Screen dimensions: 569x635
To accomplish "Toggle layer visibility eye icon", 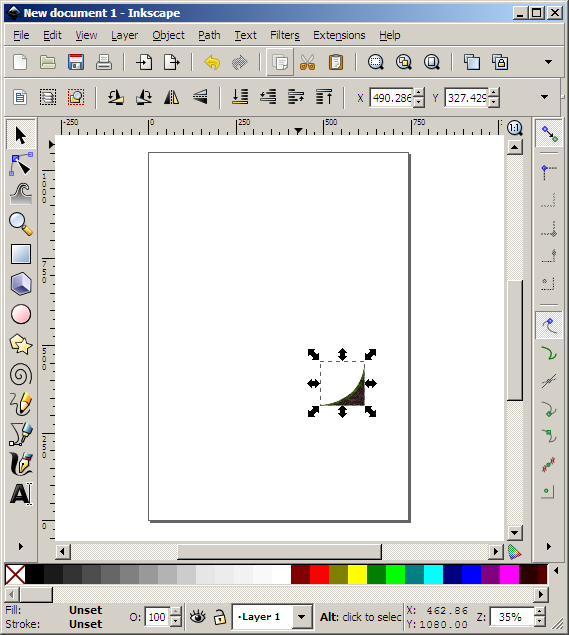I will pos(198,617).
